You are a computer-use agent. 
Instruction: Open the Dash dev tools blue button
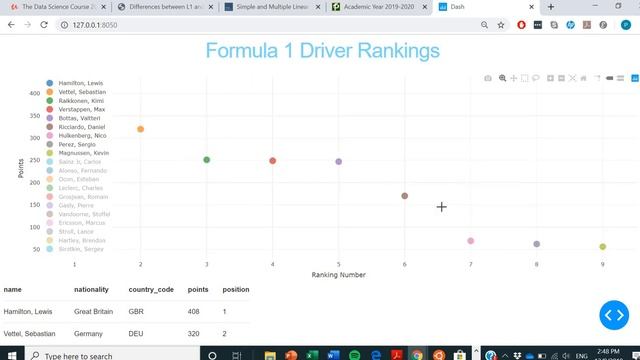point(614,315)
